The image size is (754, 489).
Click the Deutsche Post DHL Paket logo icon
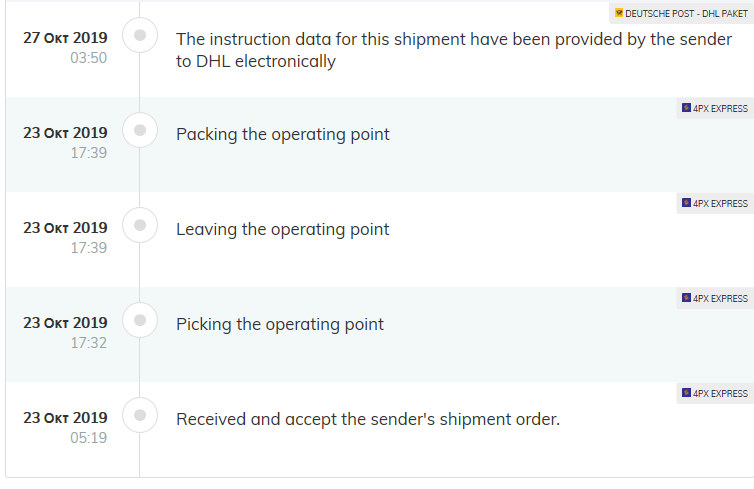coord(619,13)
